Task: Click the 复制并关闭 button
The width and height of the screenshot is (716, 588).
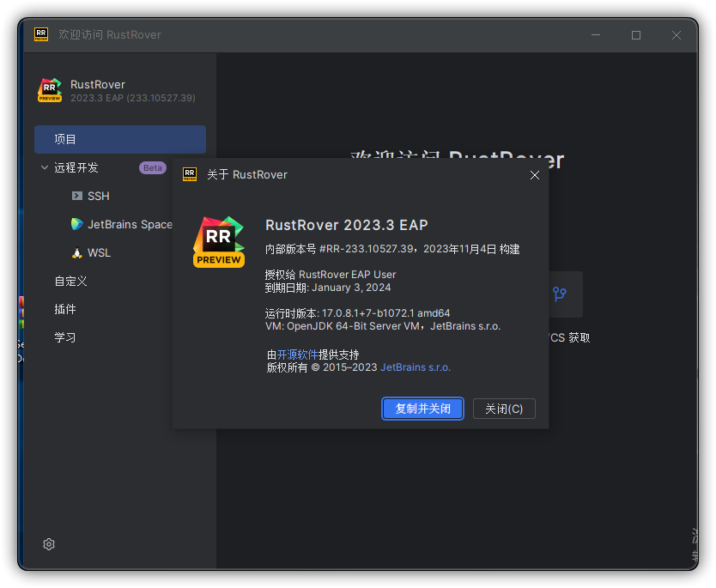Action: tap(422, 409)
